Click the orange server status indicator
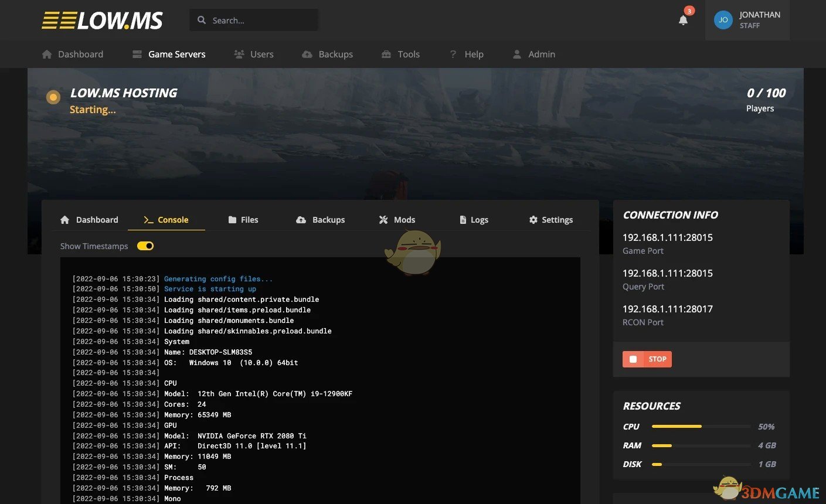The image size is (826, 504). [x=53, y=97]
